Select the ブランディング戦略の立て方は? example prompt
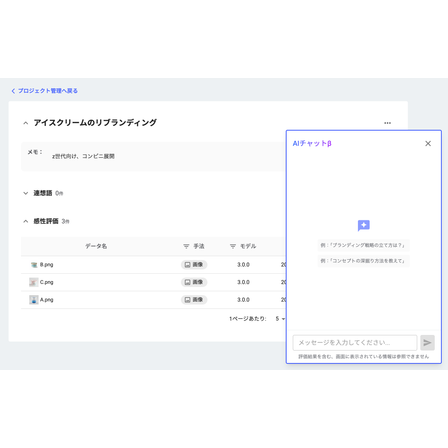448x448 pixels. (363, 245)
